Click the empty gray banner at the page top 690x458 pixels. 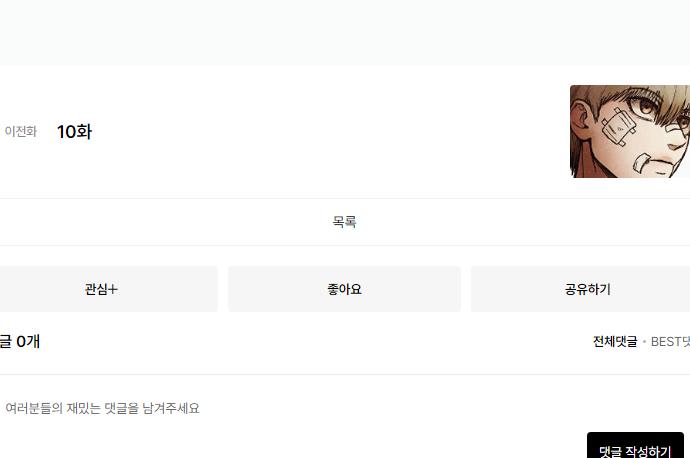345,32
